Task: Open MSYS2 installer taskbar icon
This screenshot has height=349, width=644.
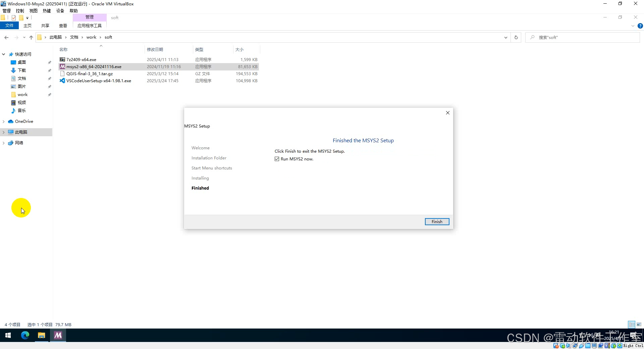Action: 58,335
